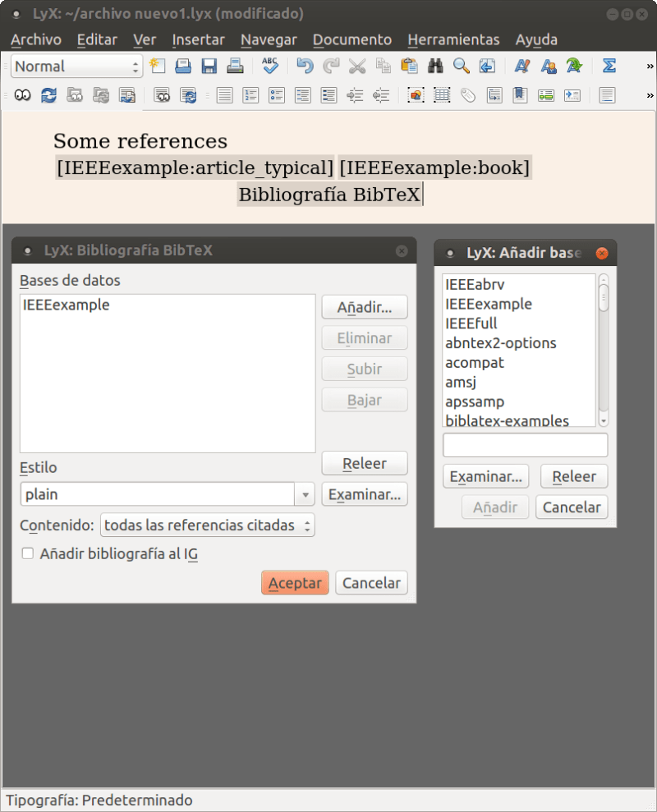Toggle numbered list formatting in the toolbar

(249, 95)
